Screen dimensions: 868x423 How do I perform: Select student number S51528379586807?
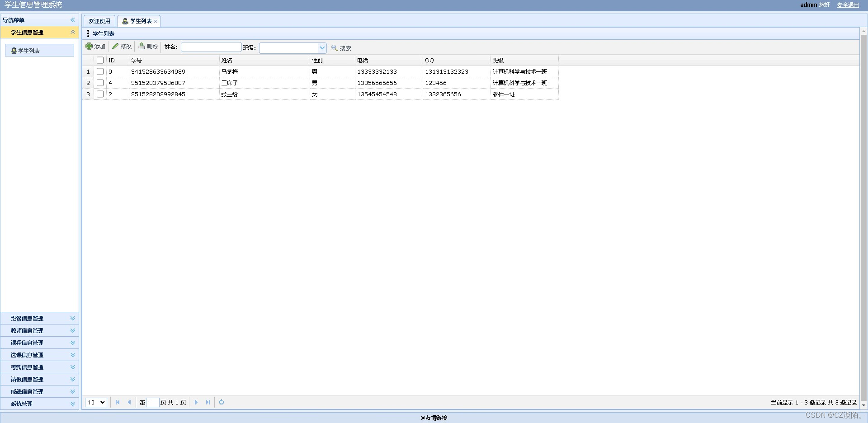(158, 83)
